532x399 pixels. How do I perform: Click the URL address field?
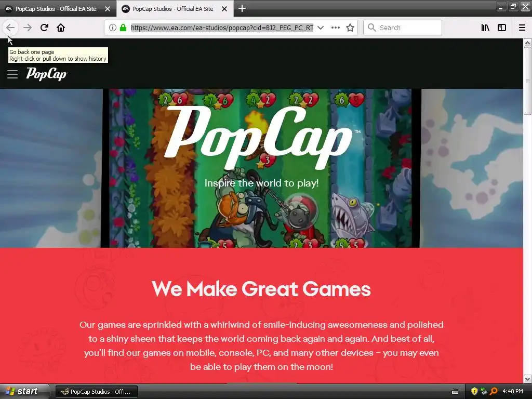pyautogui.click(x=222, y=28)
